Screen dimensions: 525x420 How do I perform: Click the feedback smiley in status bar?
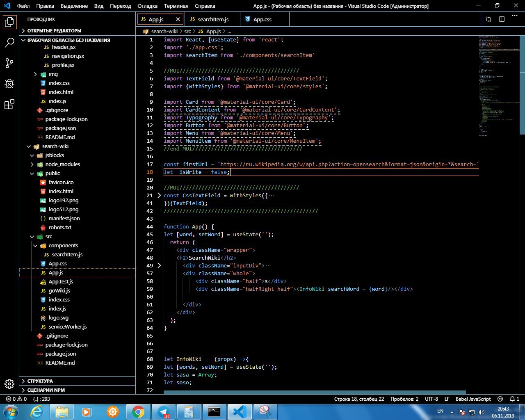coord(500,399)
